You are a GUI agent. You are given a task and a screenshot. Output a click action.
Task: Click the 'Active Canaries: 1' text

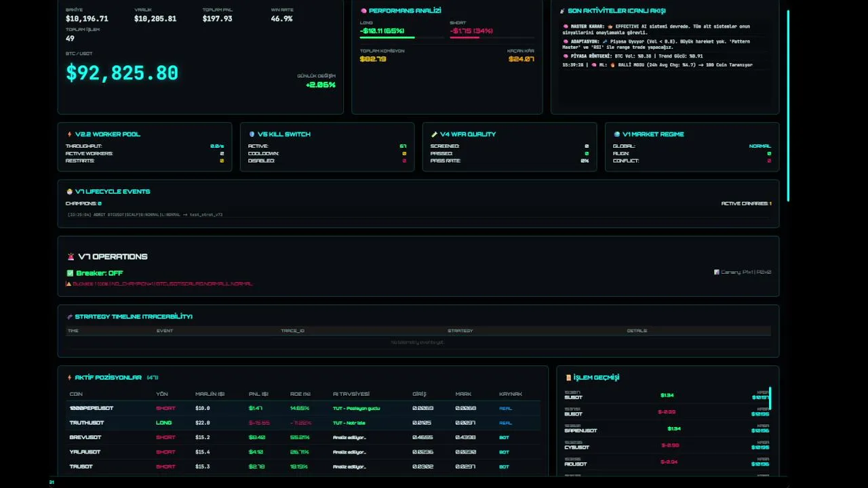[x=746, y=203]
